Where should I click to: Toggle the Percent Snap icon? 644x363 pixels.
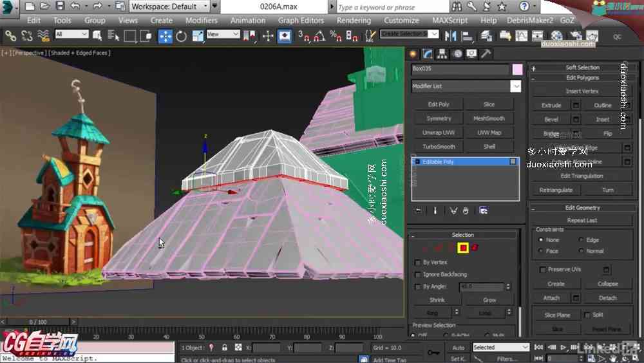(336, 36)
